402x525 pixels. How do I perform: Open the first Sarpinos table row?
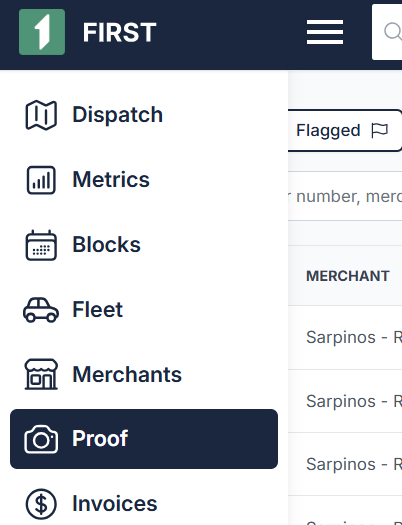(345, 337)
